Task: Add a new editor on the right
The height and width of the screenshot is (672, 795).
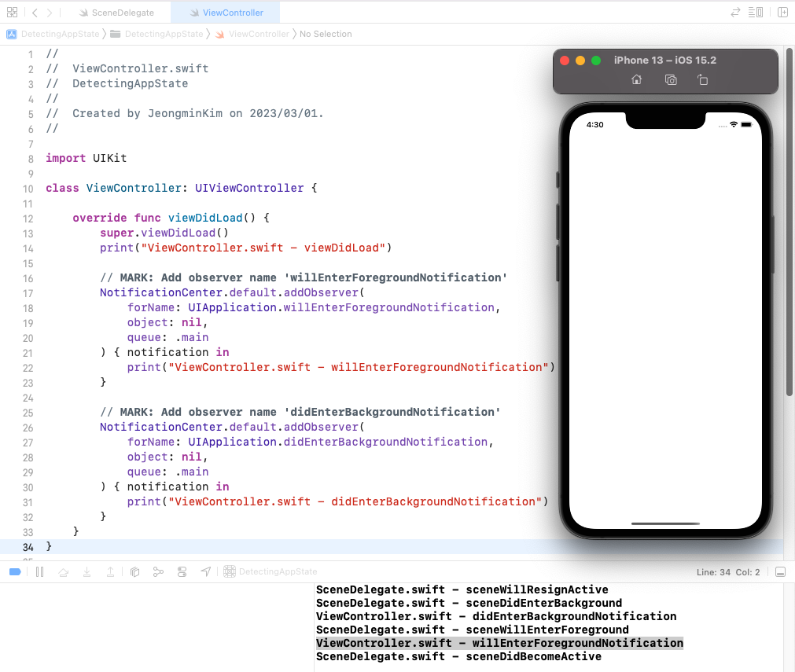Action: pos(783,12)
